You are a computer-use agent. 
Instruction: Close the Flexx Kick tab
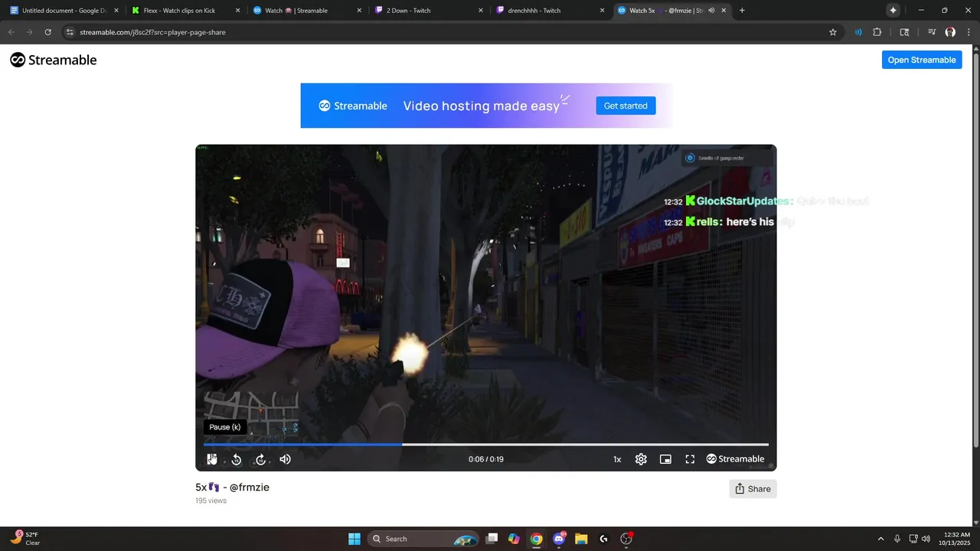[x=237, y=11]
